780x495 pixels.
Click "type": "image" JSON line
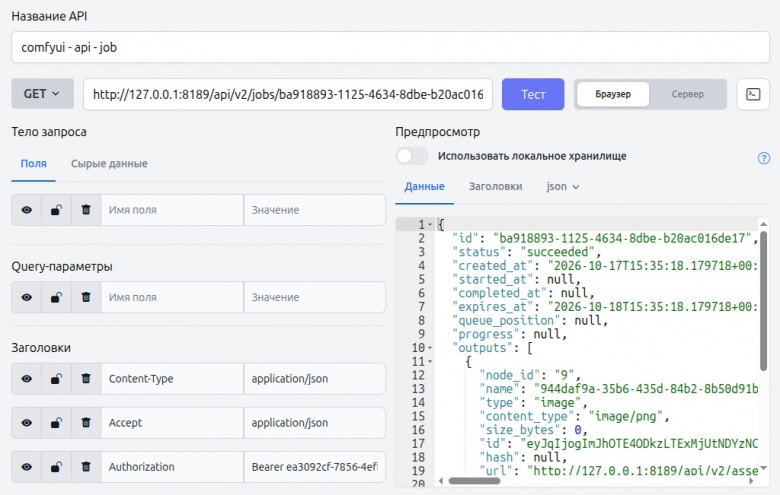533,402
